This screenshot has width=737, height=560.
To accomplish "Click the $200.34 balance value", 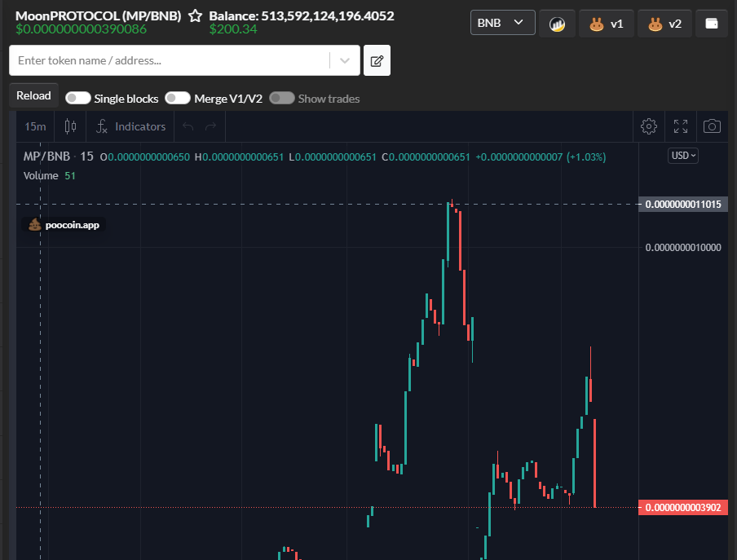I will [x=233, y=29].
